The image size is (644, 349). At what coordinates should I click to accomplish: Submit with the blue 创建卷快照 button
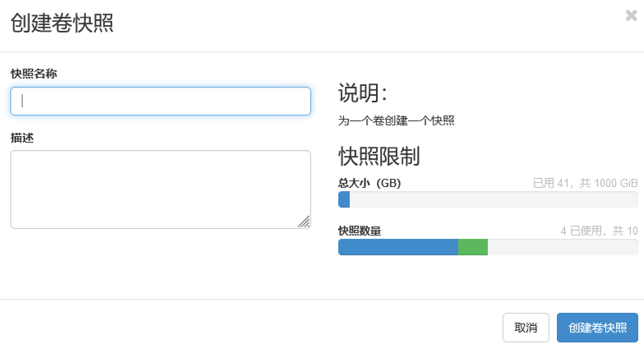(597, 328)
